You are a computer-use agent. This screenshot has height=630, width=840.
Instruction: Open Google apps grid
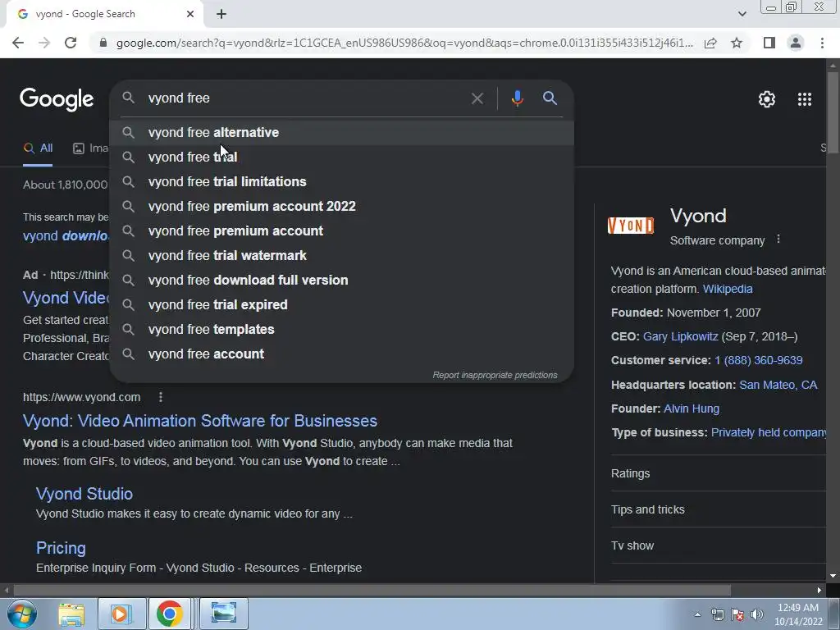click(x=804, y=99)
